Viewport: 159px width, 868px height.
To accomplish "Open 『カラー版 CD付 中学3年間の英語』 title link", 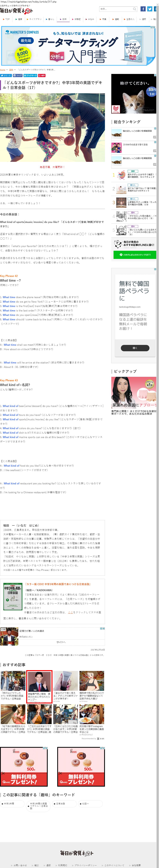I will [57, 584].
